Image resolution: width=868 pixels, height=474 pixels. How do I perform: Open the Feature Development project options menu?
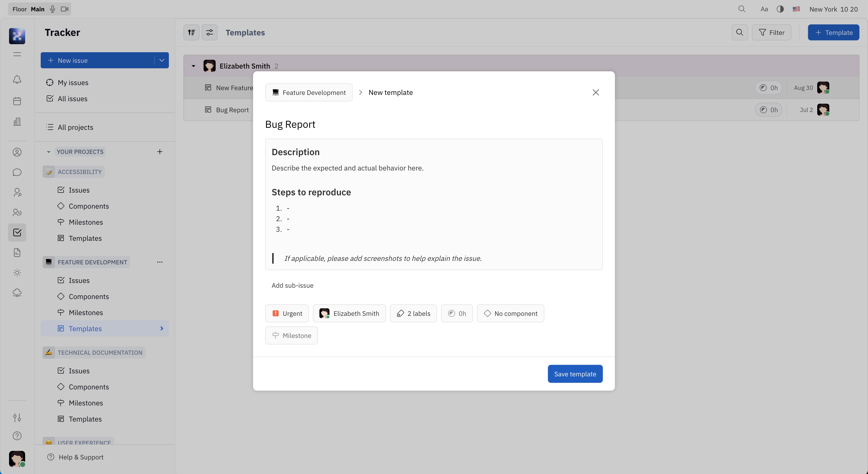(x=160, y=262)
